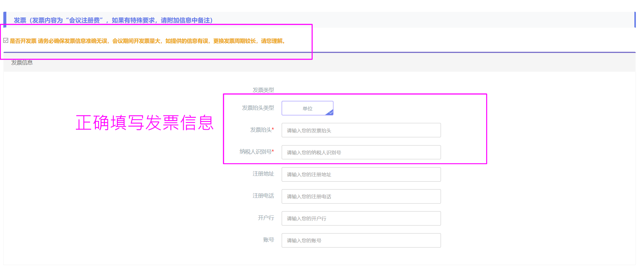The width and height of the screenshot is (644, 269).
Task: Click the blue 发票 section title text
Action: 113,20
